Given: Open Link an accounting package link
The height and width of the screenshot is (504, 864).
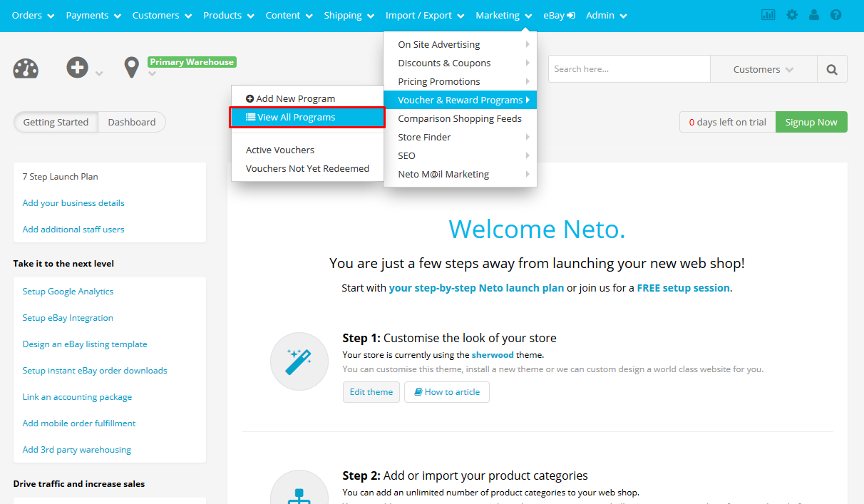Looking at the screenshot, I should 77,397.
